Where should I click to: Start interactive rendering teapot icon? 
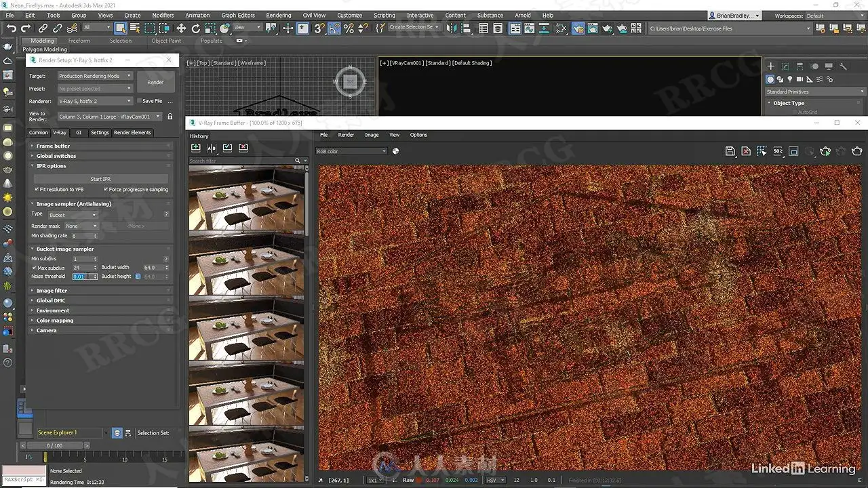[x=825, y=151]
